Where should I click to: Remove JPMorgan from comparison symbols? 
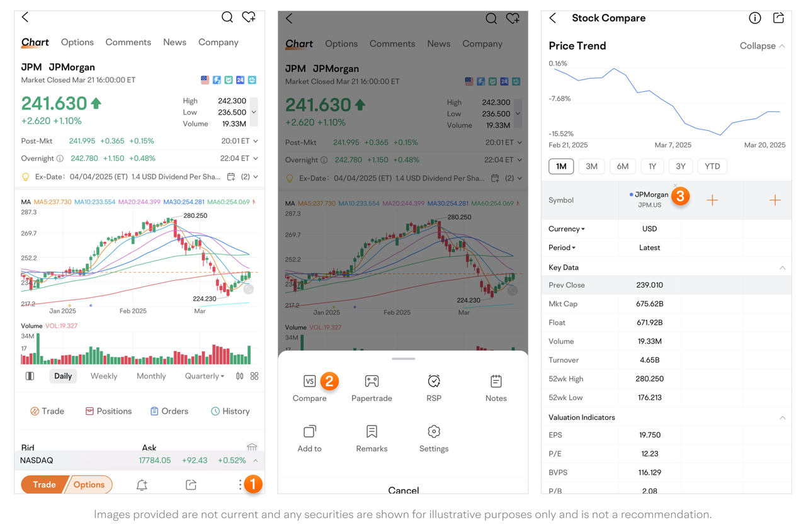pos(675,186)
